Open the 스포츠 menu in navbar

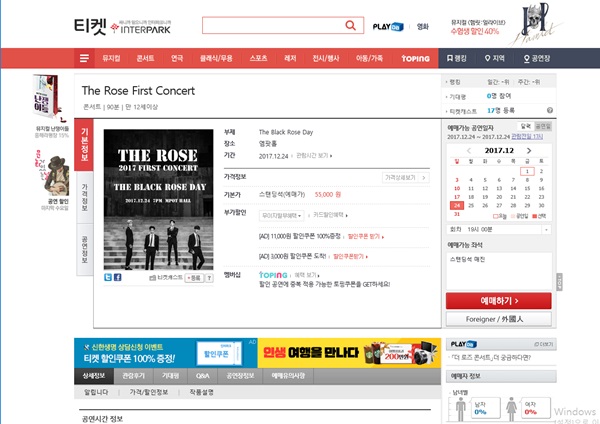click(x=258, y=58)
